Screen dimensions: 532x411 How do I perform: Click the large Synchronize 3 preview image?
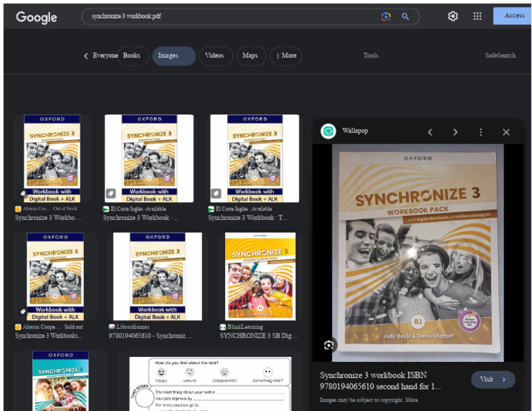418,253
